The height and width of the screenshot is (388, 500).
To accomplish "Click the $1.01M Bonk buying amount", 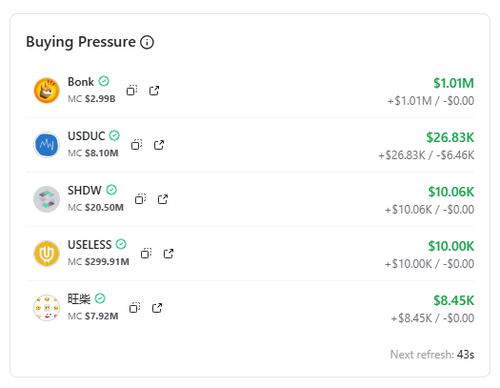I will click(x=454, y=83).
